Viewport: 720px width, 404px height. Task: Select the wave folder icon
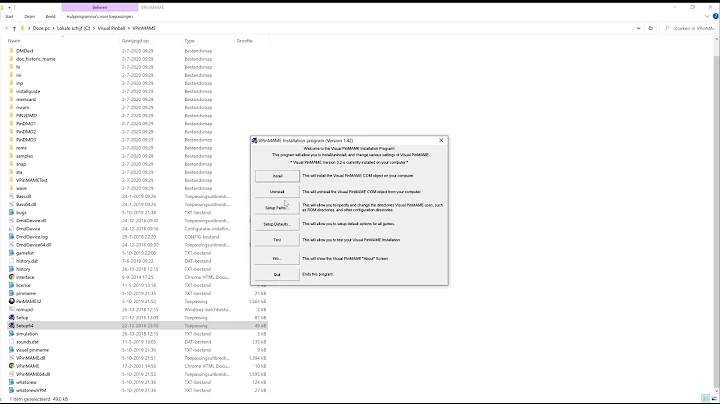(11, 188)
